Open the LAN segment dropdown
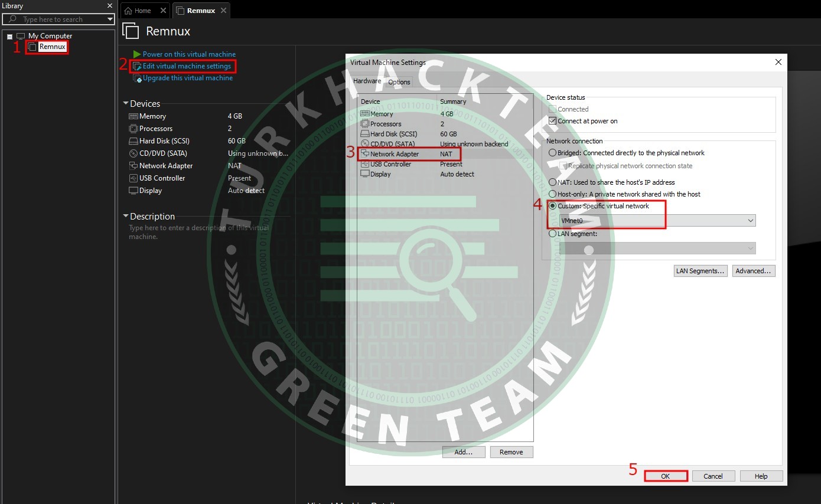The width and height of the screenshot is (821, 504). click(657, 248)
